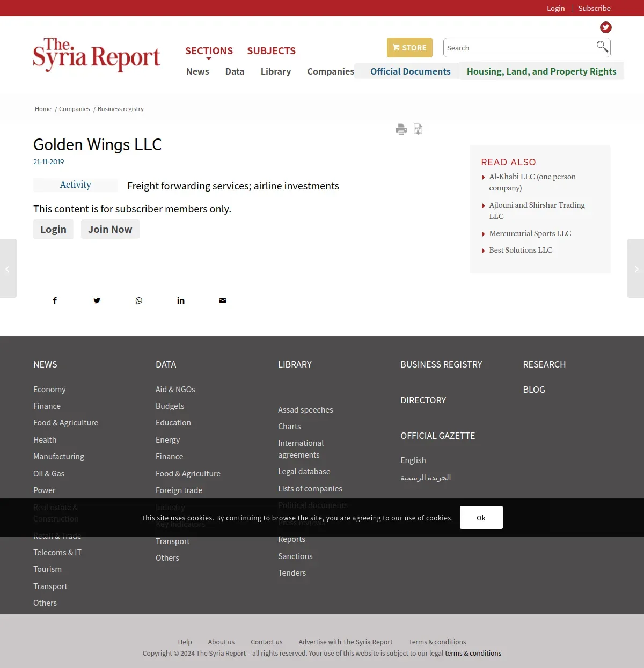Screen dimensions: 644x668
Task: Open Official Documents tab
Action: (x=410, y=71)
